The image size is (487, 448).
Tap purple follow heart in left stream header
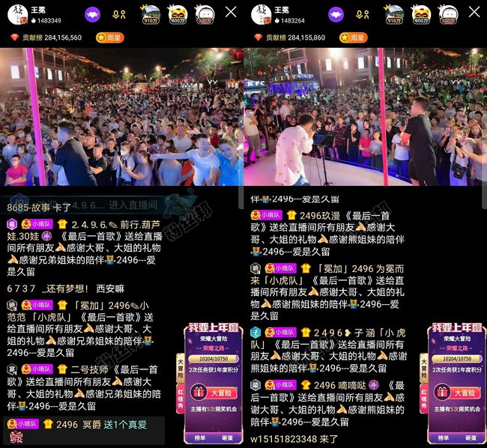(92, 13)
